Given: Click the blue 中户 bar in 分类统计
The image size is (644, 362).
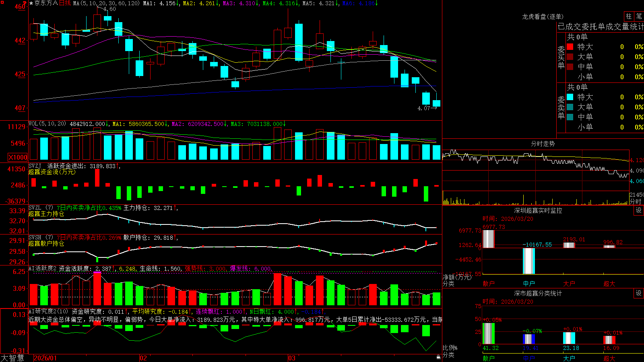Looking at the screenshot, I should (529, 339).
